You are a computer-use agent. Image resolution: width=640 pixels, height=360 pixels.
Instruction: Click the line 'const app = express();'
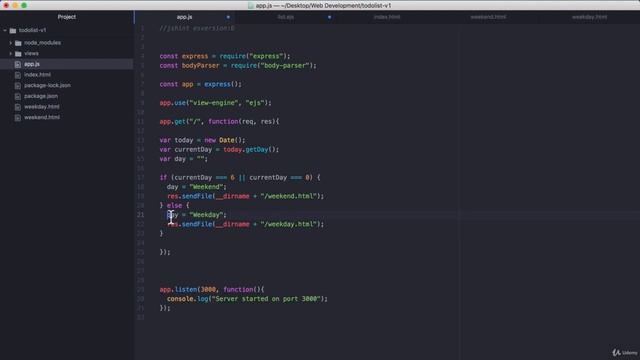(x=200, y=84)
